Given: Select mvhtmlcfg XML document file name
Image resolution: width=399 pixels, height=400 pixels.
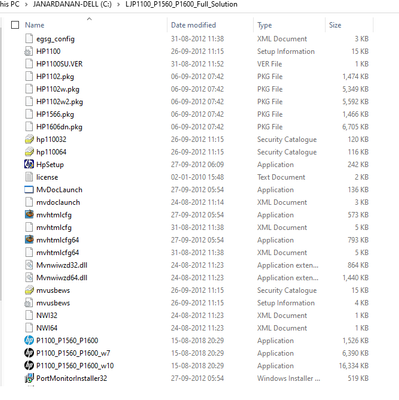Looking at the screenshot, I should [x=54, y=228].
